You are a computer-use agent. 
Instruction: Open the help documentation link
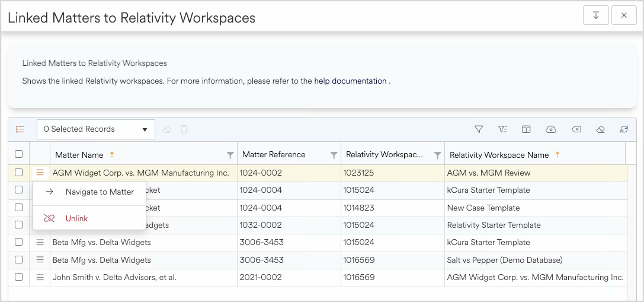click(350, 81)
